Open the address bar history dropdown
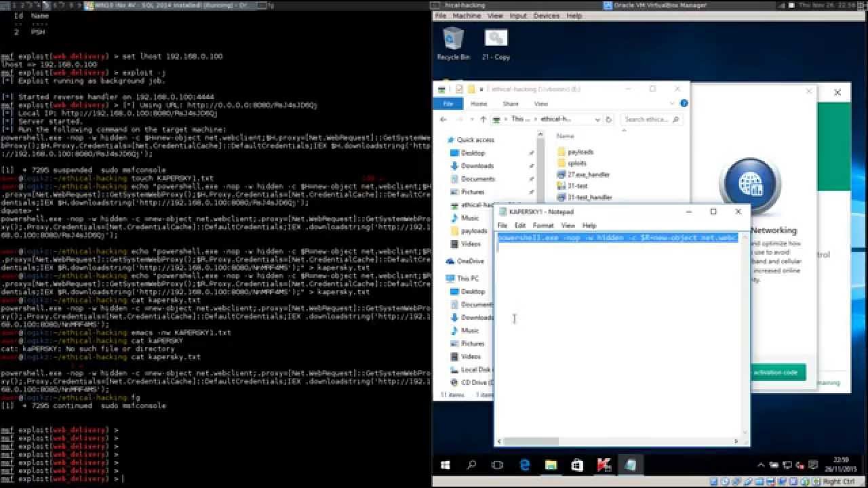The width and height of the screenshot is (868, 488). coord(597,119)
